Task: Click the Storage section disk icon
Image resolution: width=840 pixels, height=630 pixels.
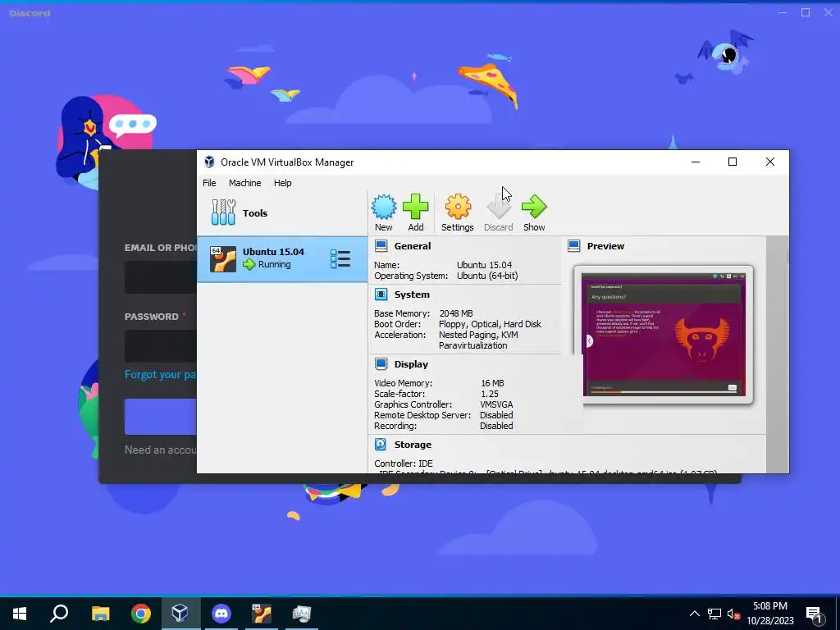Action: (381, 444)
